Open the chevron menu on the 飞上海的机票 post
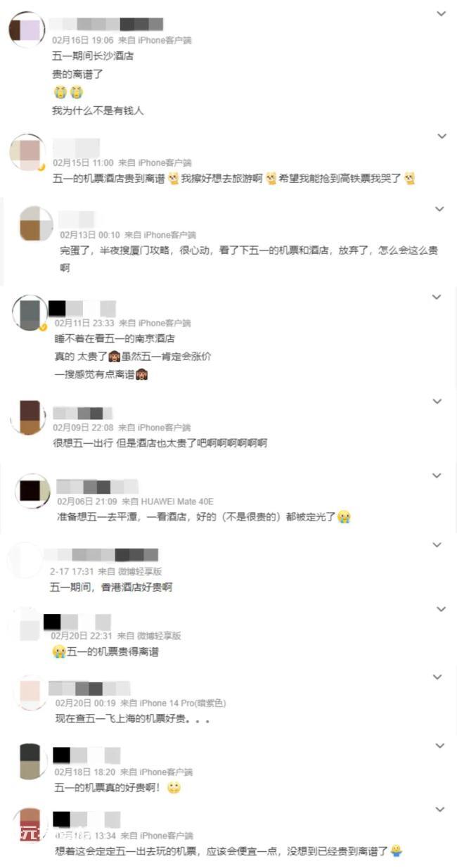Viewport: 457px width, 868px height. pos(437,677)
